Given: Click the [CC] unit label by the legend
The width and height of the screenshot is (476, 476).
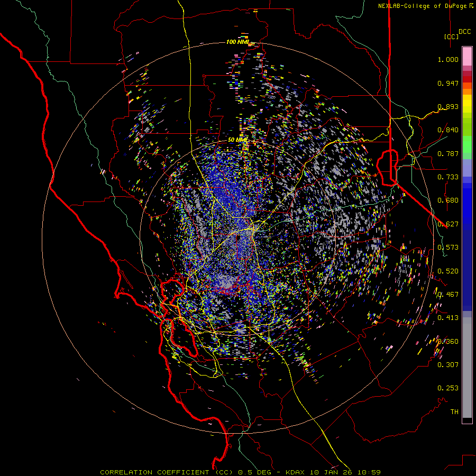Looking at the screenshot, I should click(x=452, y=36).
